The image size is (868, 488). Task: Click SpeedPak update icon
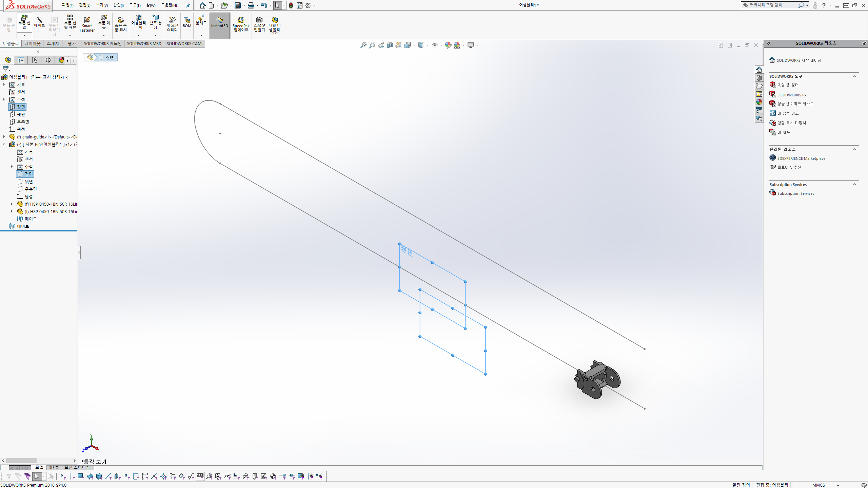click(241, 24)
